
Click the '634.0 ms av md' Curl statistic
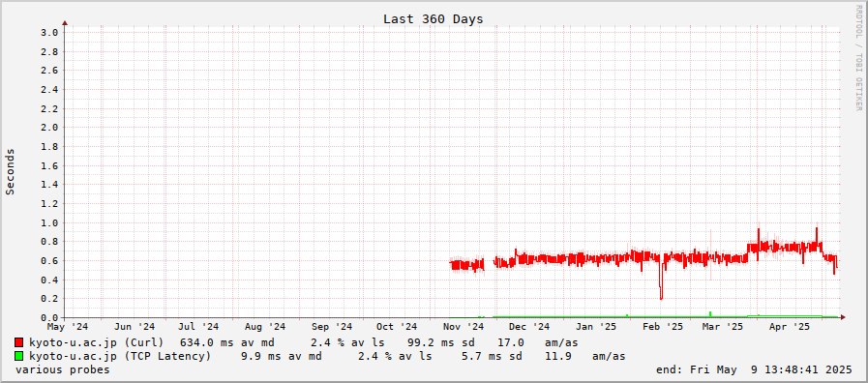click(227, 342)
